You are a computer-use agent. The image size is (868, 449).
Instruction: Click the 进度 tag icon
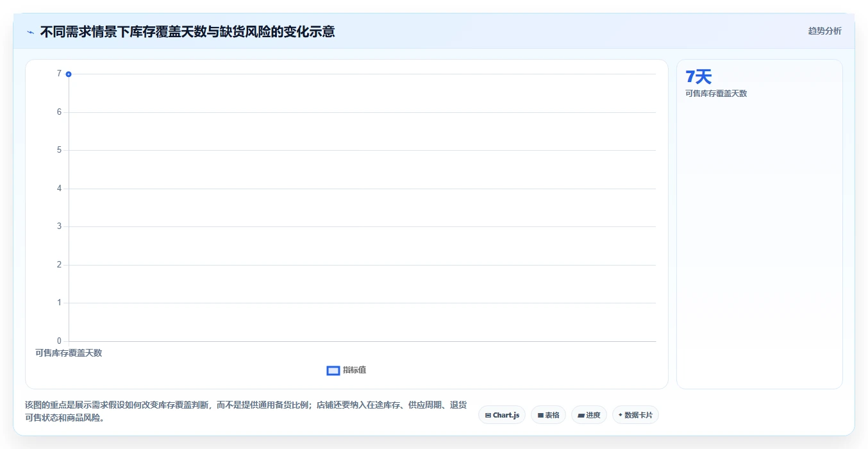(581, 416)
